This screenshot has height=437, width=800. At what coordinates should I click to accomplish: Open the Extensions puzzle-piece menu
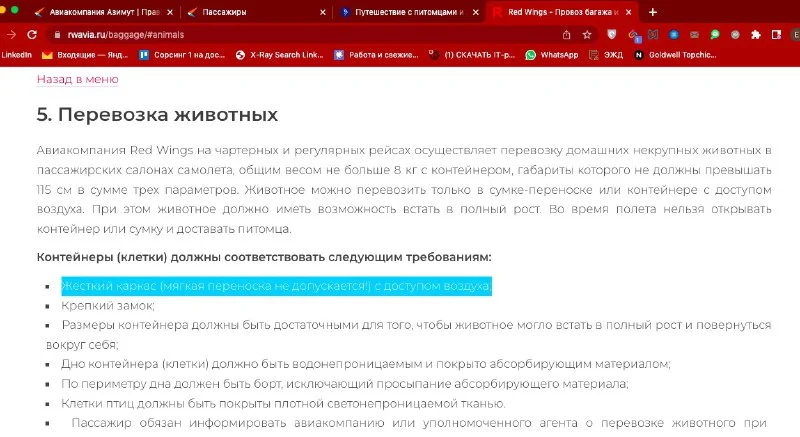(x=756, y=35)
